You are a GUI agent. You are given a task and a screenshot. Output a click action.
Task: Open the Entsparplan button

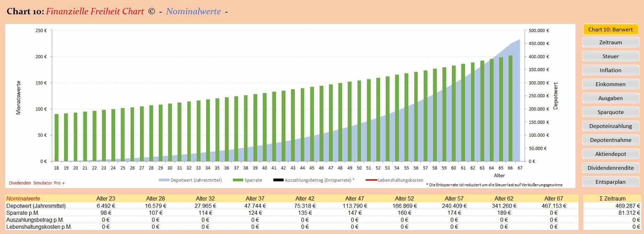pos(610,182)
